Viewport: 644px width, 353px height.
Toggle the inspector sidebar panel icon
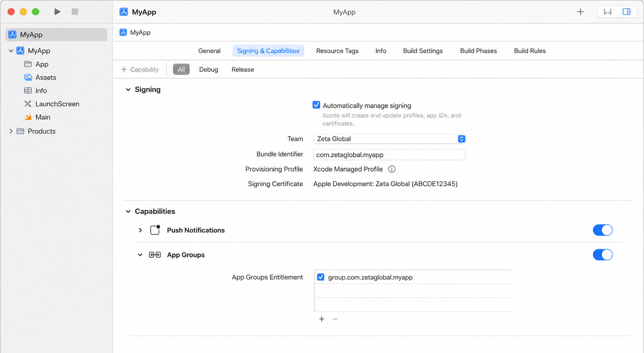(627, 12)
